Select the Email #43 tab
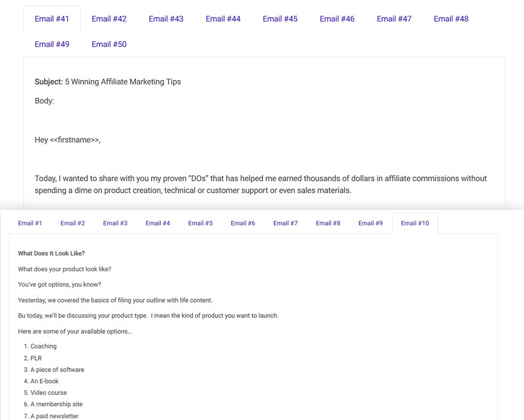Screen dimensions: 524x420 point(166,19)
